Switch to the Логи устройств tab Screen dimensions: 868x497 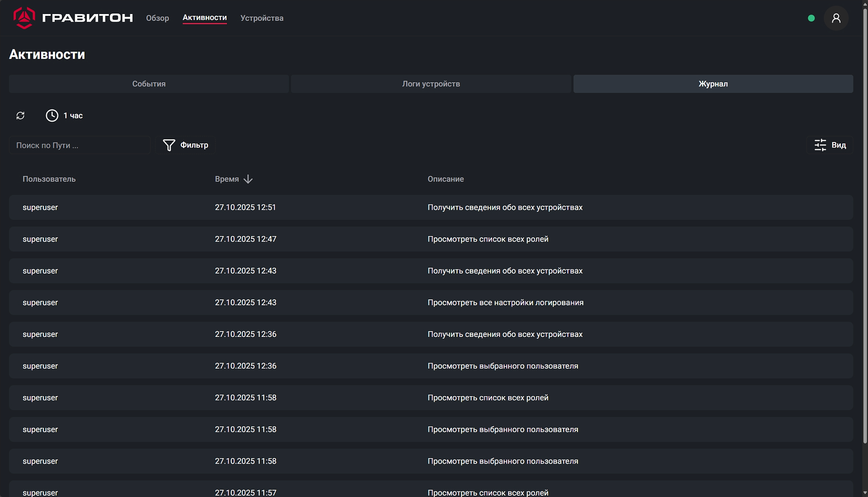click(x=431, y=84)
